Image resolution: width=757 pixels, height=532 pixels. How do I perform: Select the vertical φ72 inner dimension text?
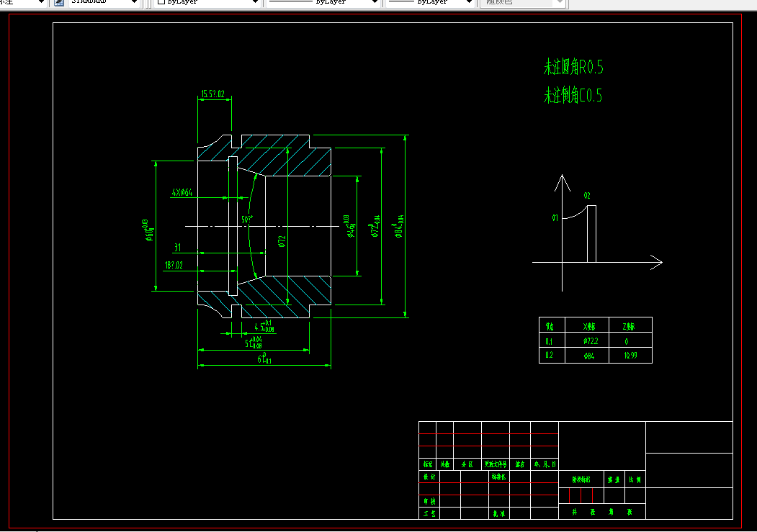(282, 241)
